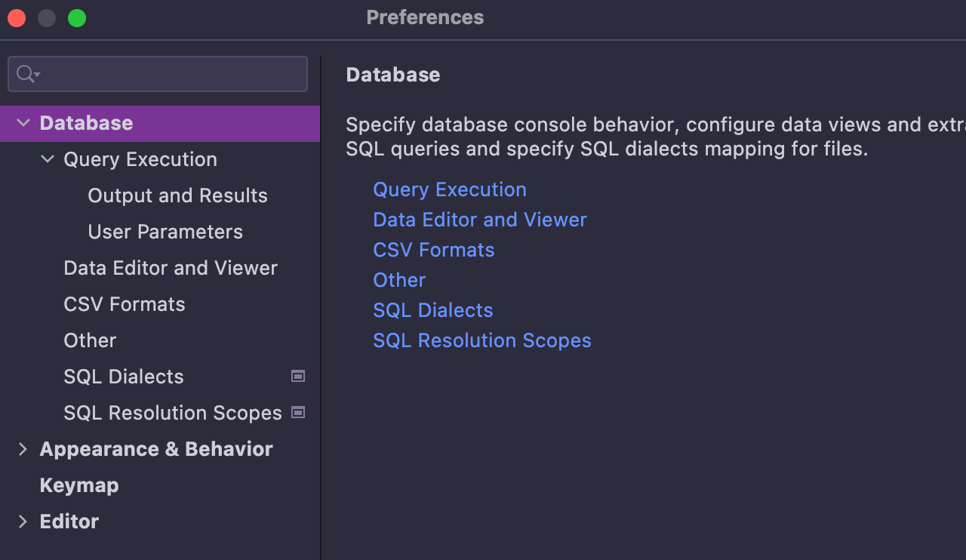The height and width of the screenshot is (560, 966).
Task: Follow the Data Editor and Viewer link
Action: point(480,220)
